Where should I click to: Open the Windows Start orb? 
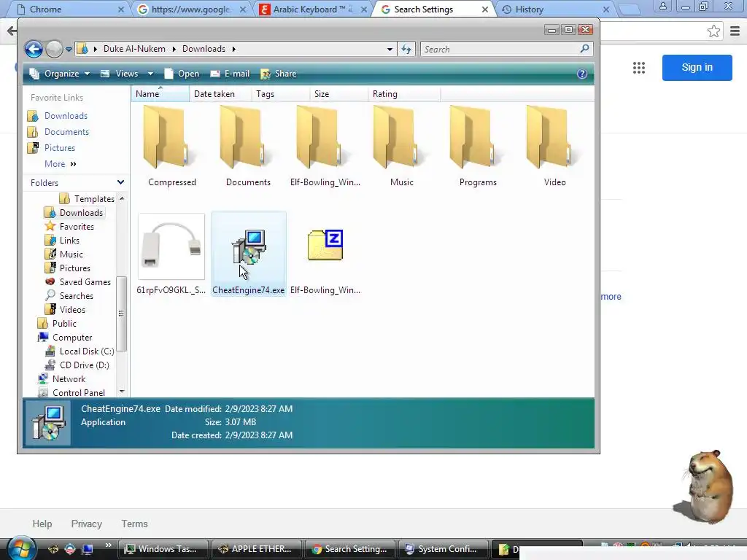pyautogui.click(x=21, y=548)
